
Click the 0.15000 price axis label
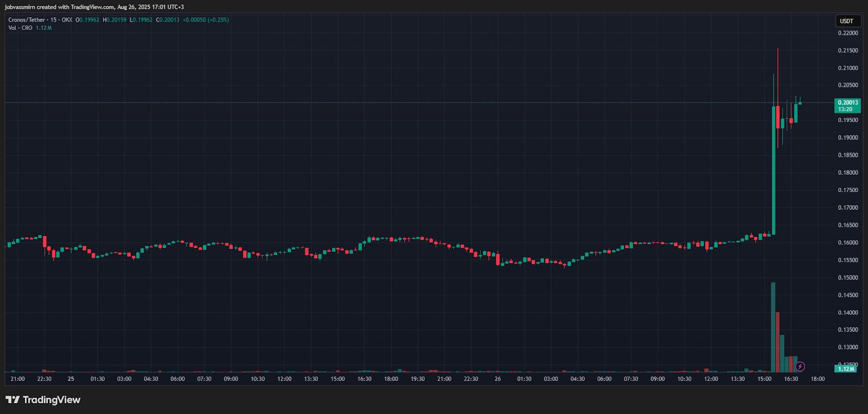[x=848, y=278]
